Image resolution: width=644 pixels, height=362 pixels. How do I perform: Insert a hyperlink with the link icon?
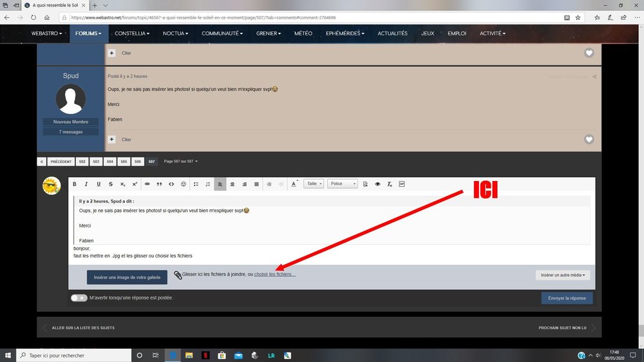point(147,184)
